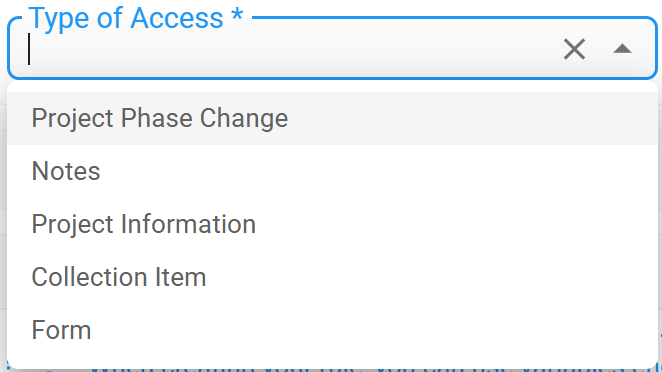The image size is (662, 372).
Task: Select Collection Item in the dropdown list
Action: pos(332,277)
